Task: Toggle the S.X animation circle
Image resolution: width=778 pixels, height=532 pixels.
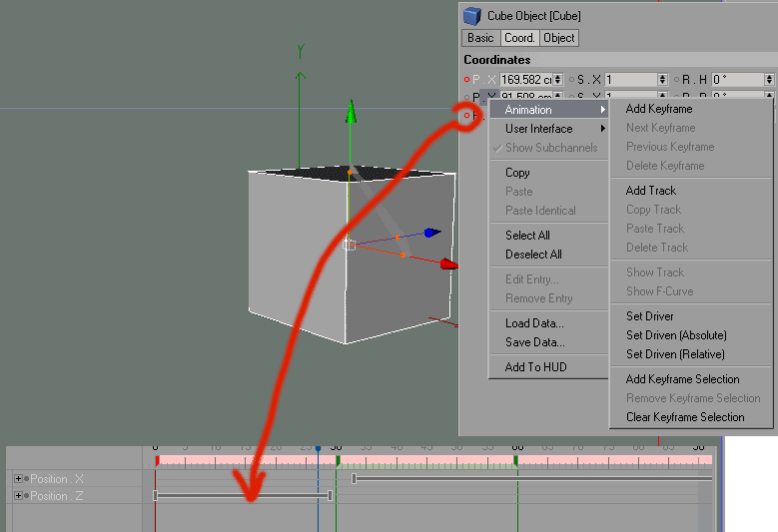Action: coord(570,80)
